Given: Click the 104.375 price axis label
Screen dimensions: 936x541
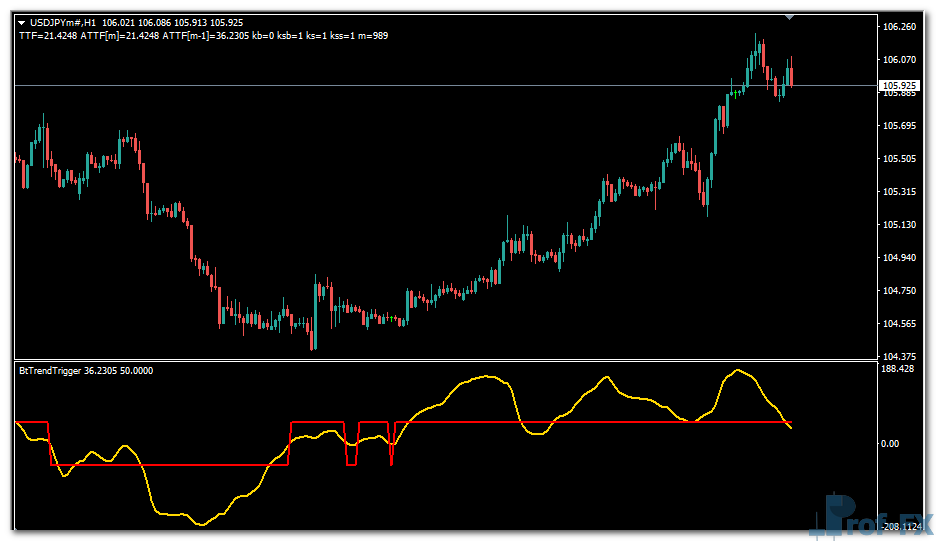Looking at the screenshot, I should (x=900, y=357).
